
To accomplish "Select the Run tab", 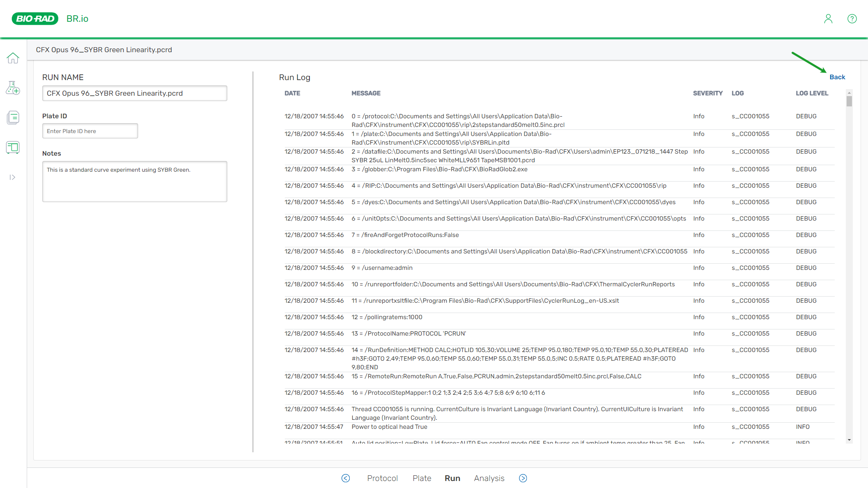I will (x=452, y=478).
